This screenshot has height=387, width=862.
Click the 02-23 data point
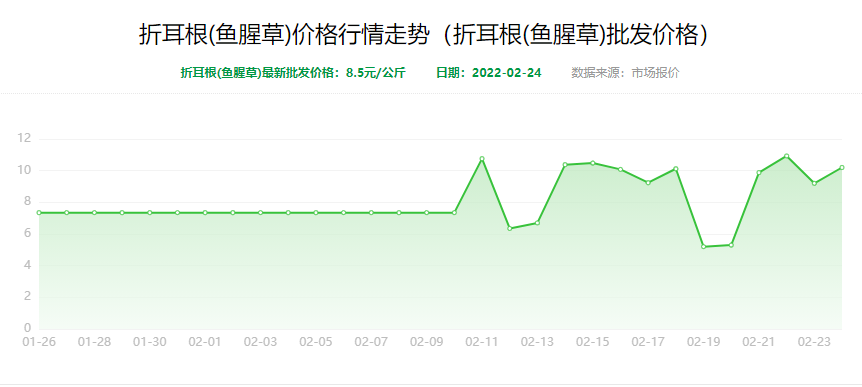point(814,183)
